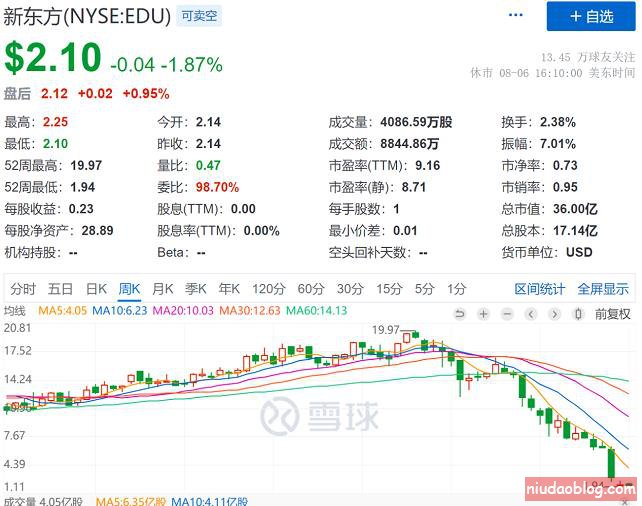
Task: Click the 19.97 peak marker on chart
Action: tap(386, 330)
